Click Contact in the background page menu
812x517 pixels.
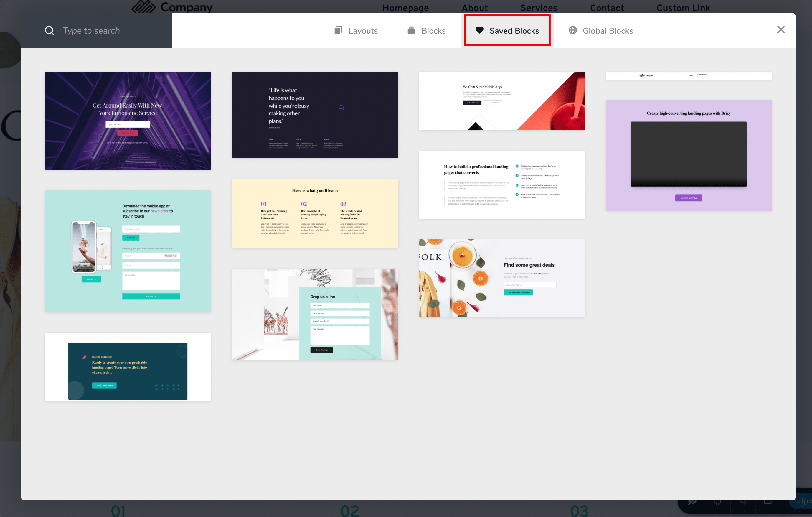(x=607, y=8)
